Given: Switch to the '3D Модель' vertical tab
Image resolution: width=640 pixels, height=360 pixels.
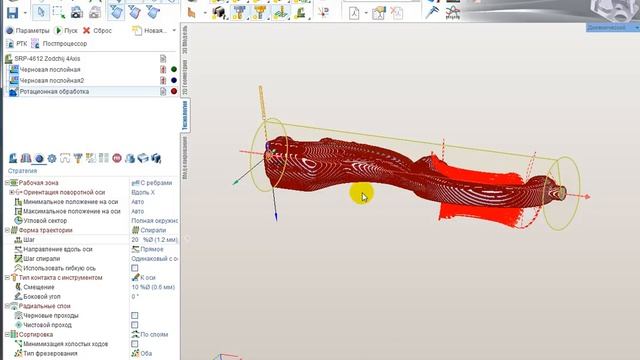Looking at the screenshot, I should tap(185, 40).
